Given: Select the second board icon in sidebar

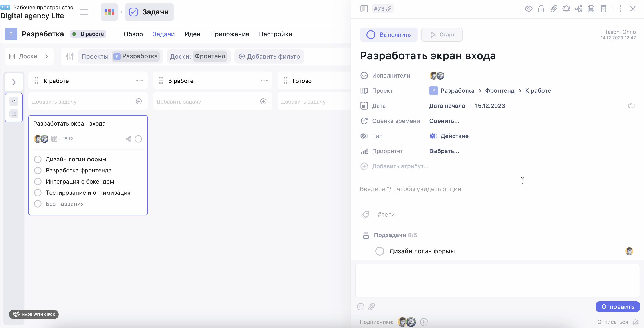Looking at the screenshot, I should [x=14, y=114].
